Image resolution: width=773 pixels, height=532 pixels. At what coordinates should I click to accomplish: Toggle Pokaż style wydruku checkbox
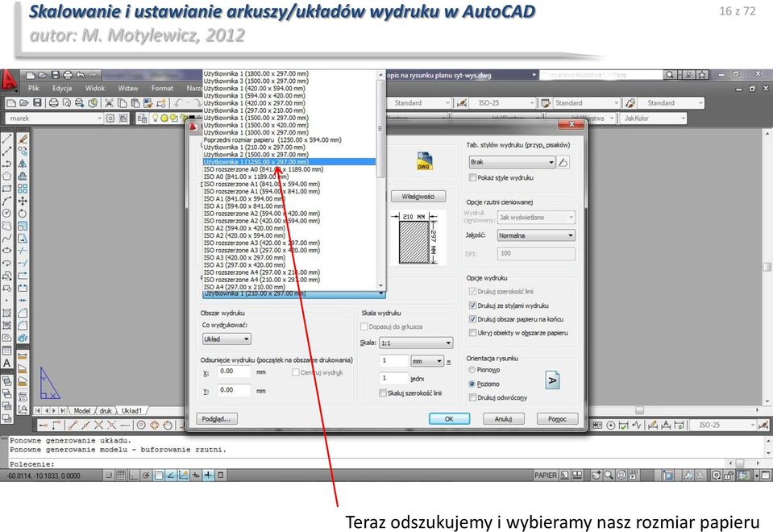click(x=473, y=177)
